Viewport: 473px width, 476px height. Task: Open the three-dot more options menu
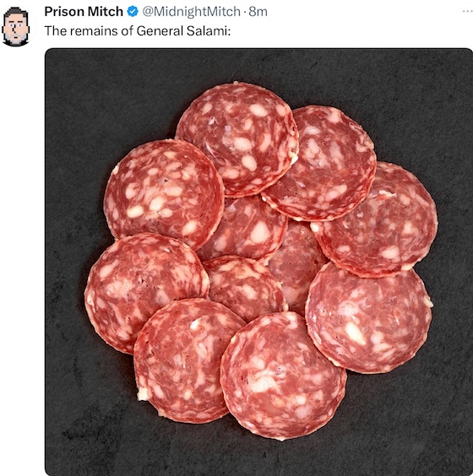point(467,12)
